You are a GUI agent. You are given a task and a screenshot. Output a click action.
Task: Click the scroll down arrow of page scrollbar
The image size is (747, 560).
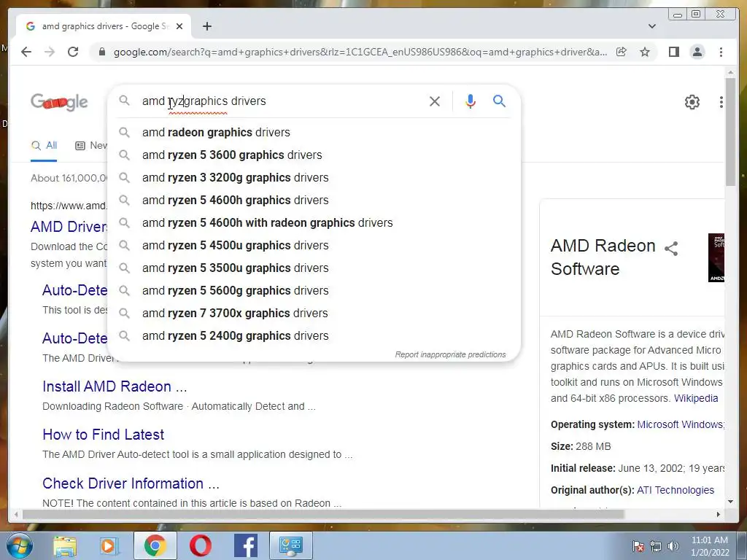tap(730, 502)
